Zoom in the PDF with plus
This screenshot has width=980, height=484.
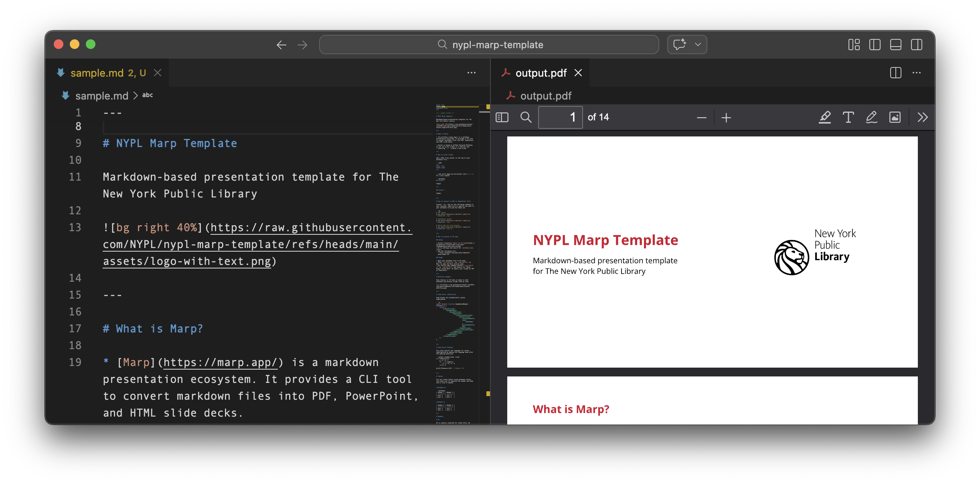726,118
